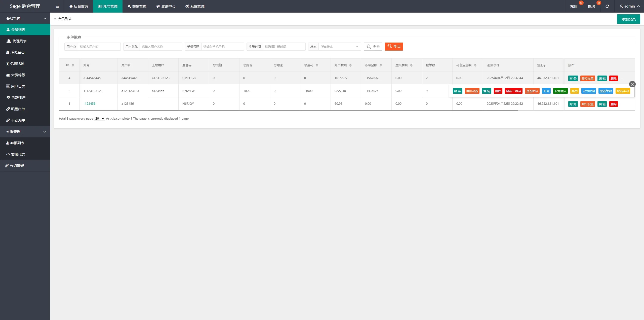This screenshot has width=644, height=320.
Task: Click 取消手动 in action popup
Action: (x=623, y=91)
